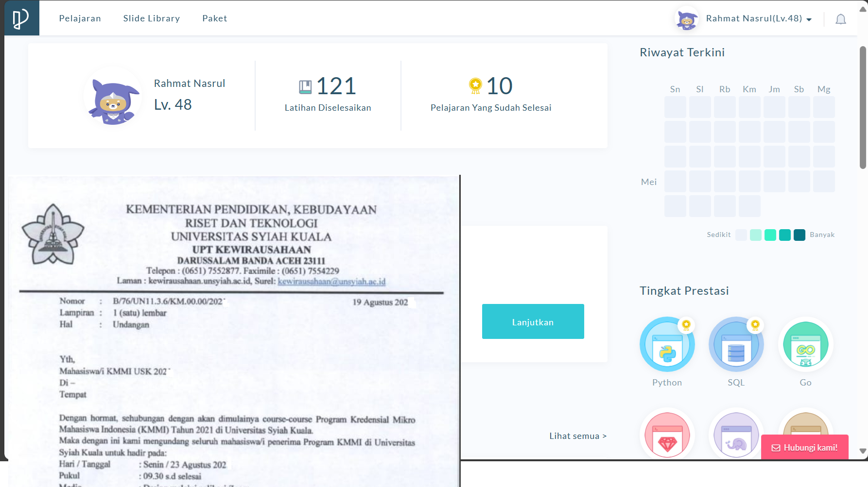Click the Latihan Diselesaikan book icon
The width and height of the screenshot is (868, 487).
pyautogui.click(x=305, y=87)
